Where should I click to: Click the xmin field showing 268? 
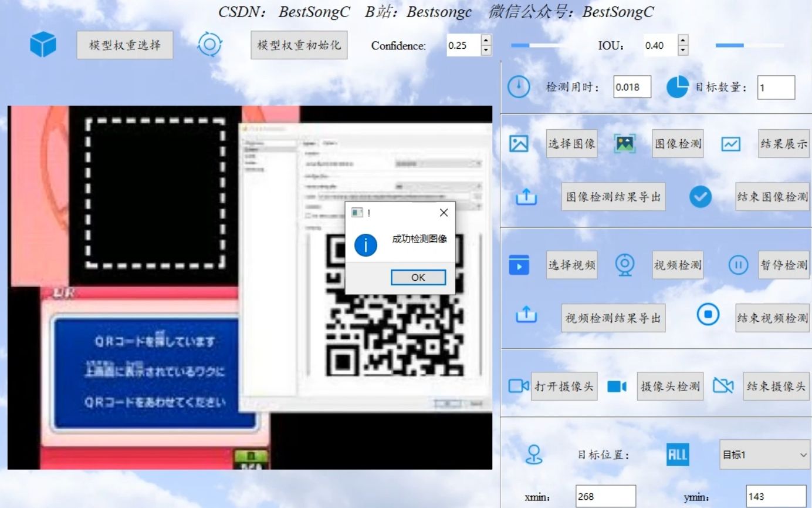click(605, 496)
